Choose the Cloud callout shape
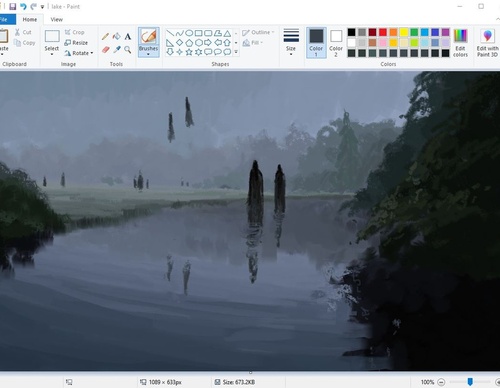 [x=227, y=52]
